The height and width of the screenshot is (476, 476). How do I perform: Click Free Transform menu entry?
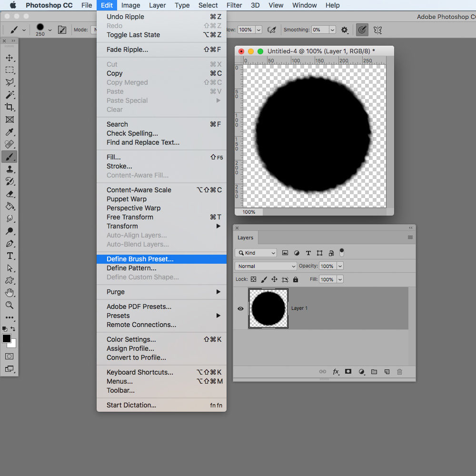coord(130,217)
